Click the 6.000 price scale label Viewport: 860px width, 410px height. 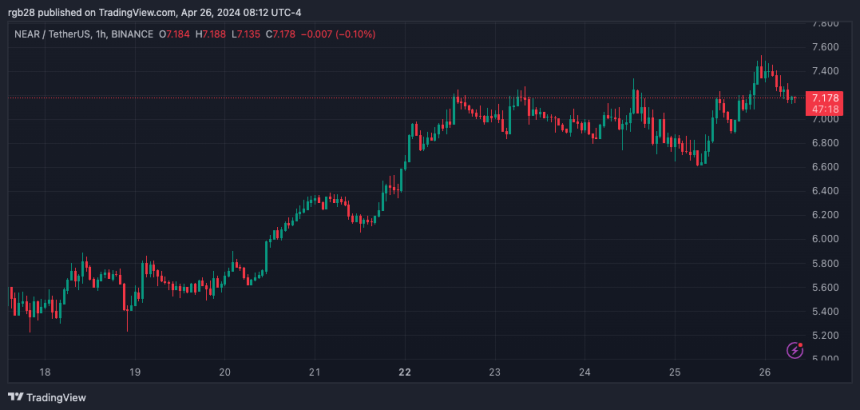point(824,239)
